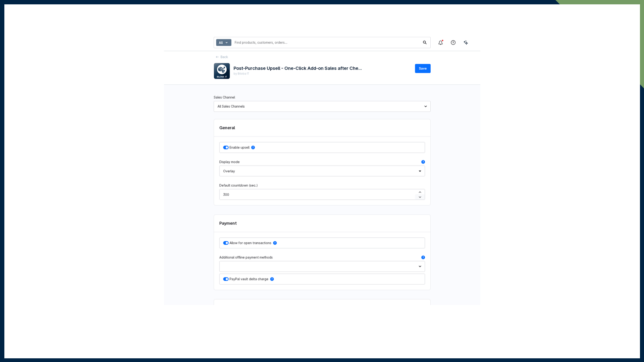Click the Post-Purchase Upsell plugin title
644x362 pixels.
tap(298, 68)
